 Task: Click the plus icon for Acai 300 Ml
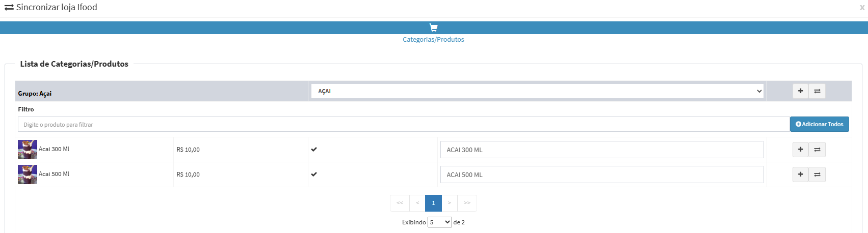tap(800, 150)
